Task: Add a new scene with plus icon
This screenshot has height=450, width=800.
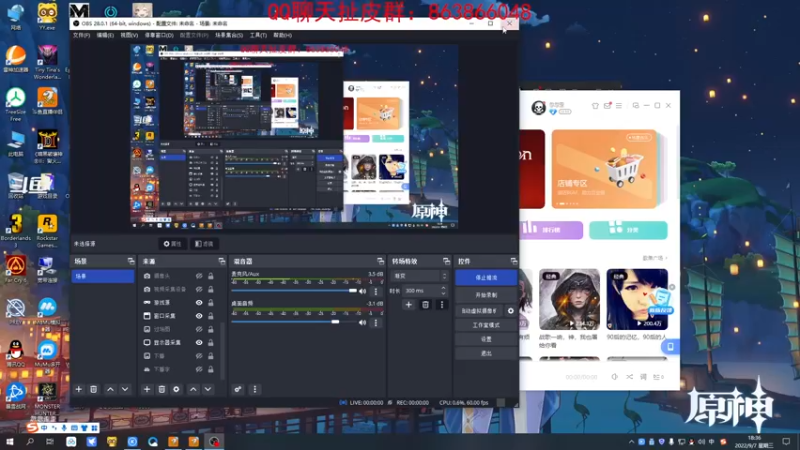Action: click(x=79, y=389)
